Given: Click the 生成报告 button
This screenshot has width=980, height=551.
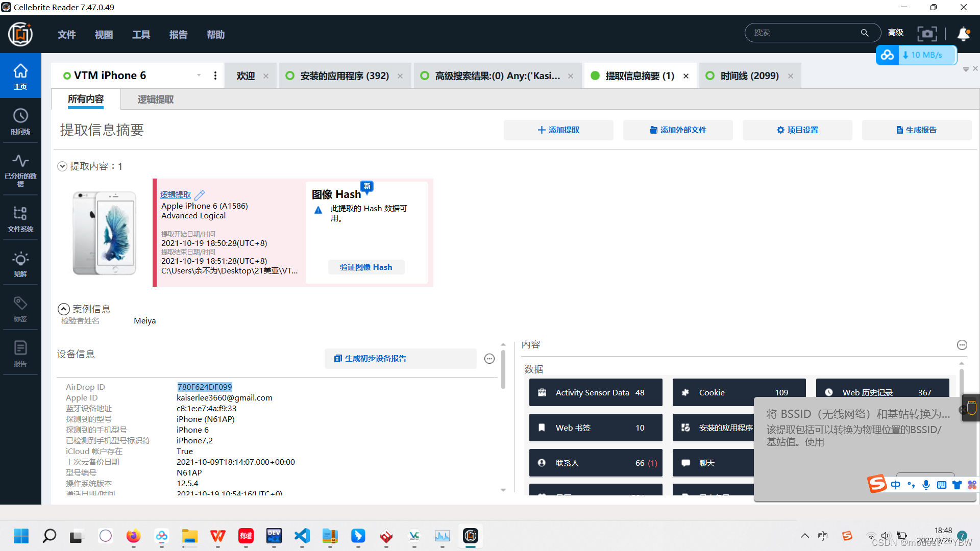Looking at the screenshot, I should [916, 130].
